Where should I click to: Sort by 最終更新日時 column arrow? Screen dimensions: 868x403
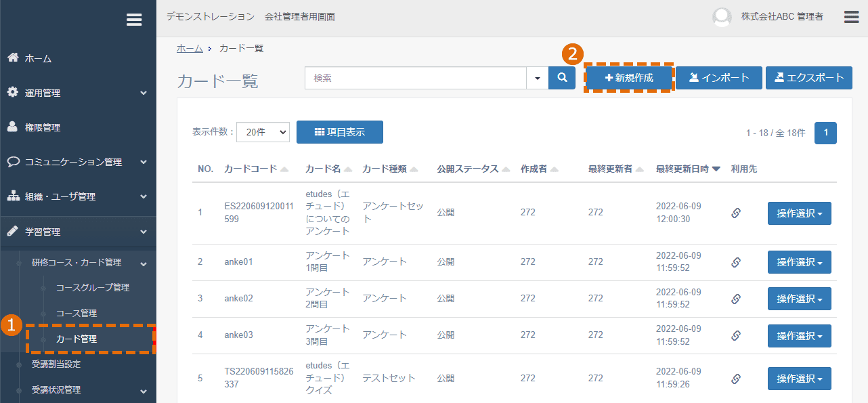coord(716,169)
